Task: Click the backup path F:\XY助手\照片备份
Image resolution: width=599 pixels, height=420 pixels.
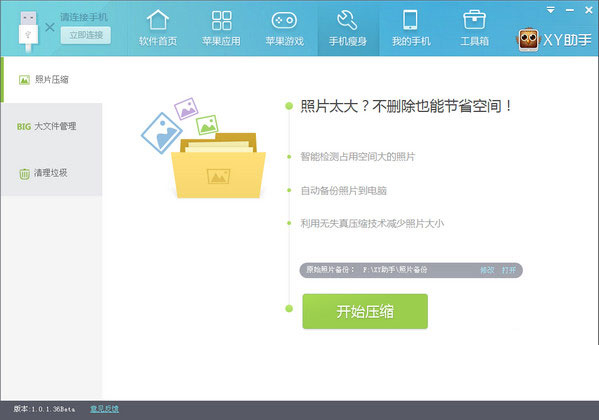Action: [395, 270]
